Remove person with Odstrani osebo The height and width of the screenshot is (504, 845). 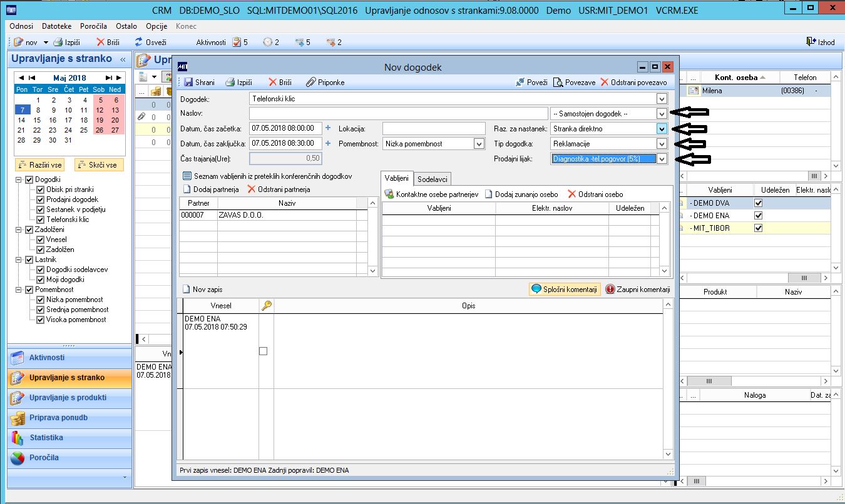[x=595, y=194]
